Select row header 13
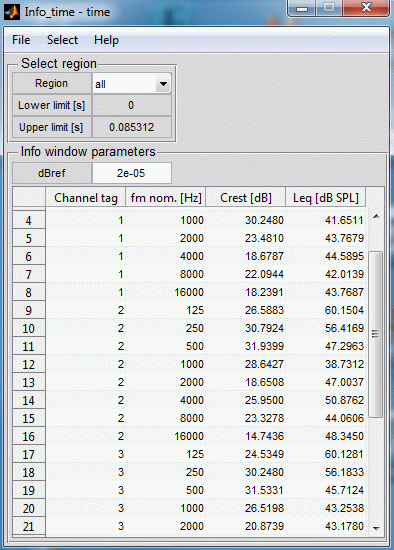Screen dimensions: 394x550 tap(29, 382)
